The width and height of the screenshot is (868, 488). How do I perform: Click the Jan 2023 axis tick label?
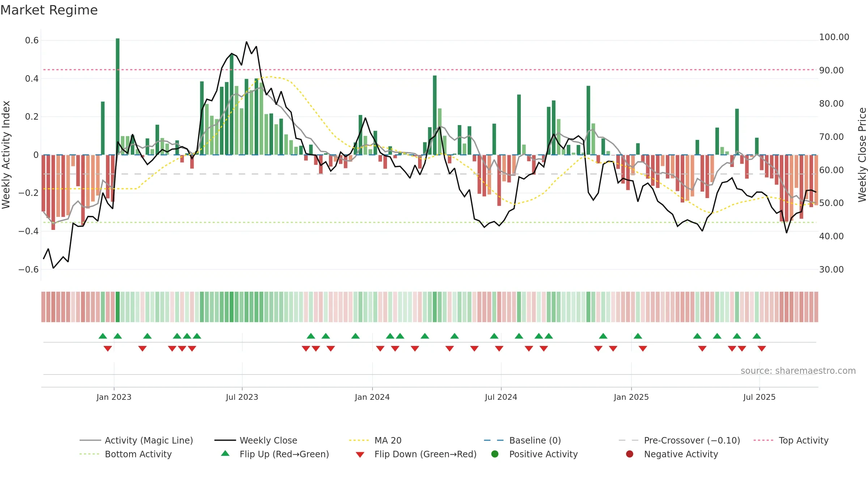pyautogui.click(x=114, y=397)
